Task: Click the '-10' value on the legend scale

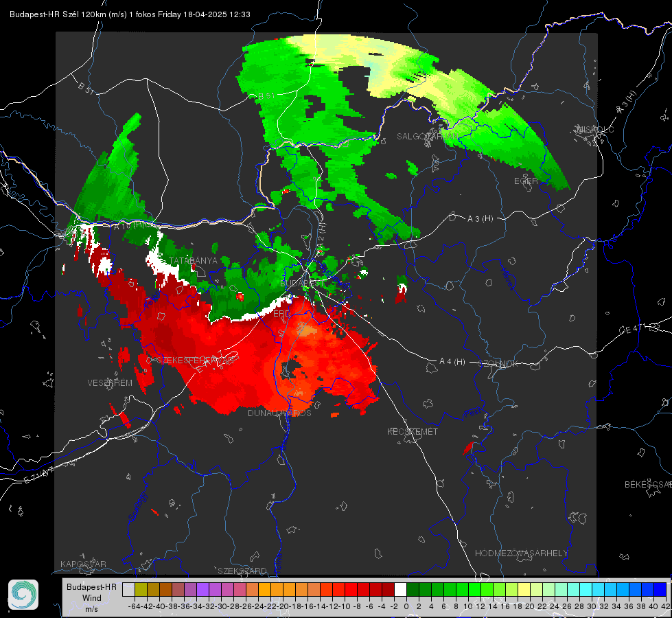Action: (344, 606)
